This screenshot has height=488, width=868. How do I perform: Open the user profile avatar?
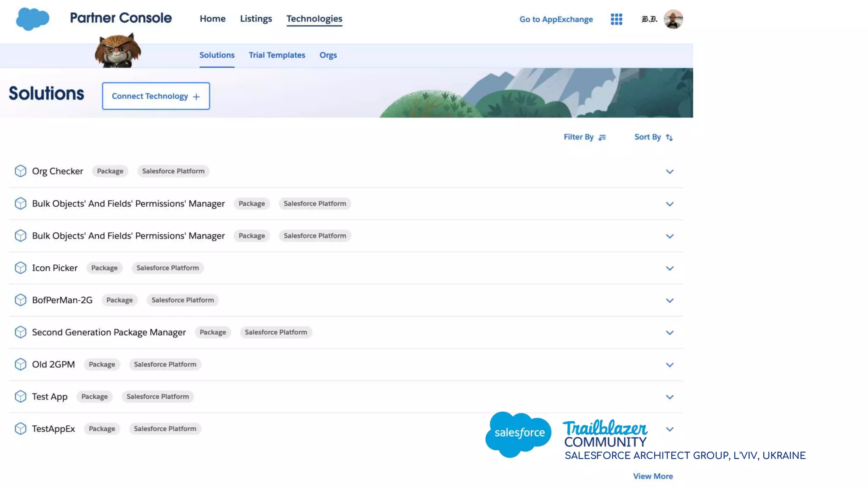coord(673,19)
